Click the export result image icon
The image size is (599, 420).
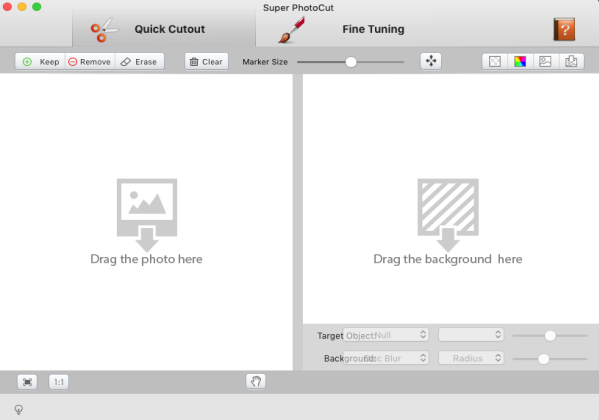click(x=571, y=62)
